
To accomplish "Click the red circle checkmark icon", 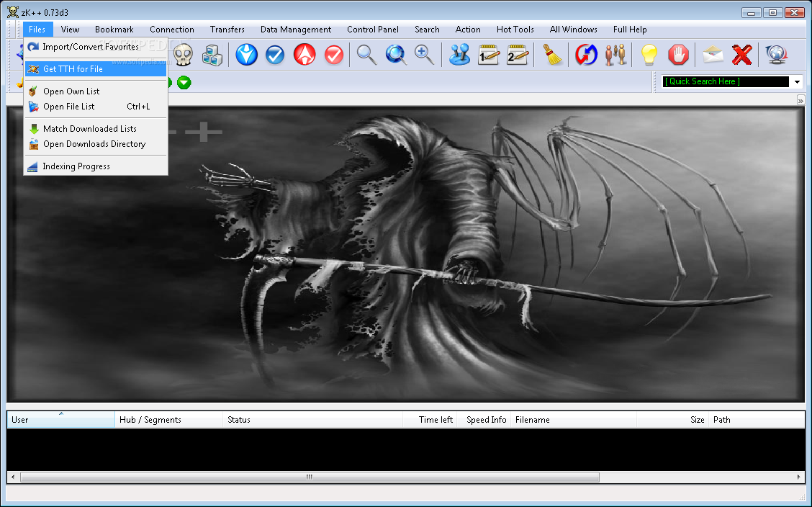I will click(x=334, y=55).
